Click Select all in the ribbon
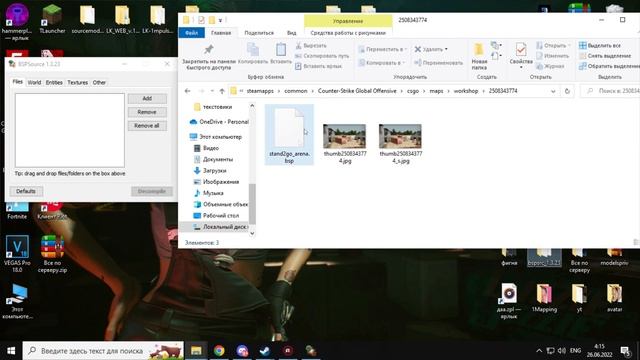 pos(600,46)
